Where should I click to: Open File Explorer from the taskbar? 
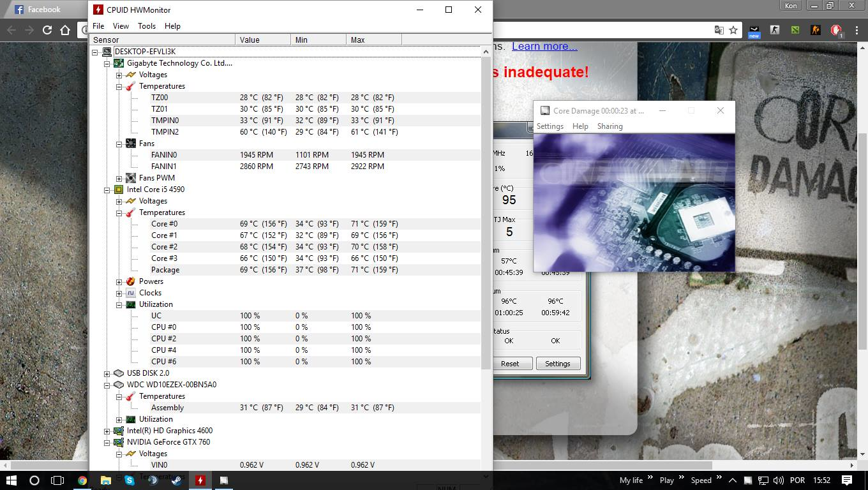(106, 480)
